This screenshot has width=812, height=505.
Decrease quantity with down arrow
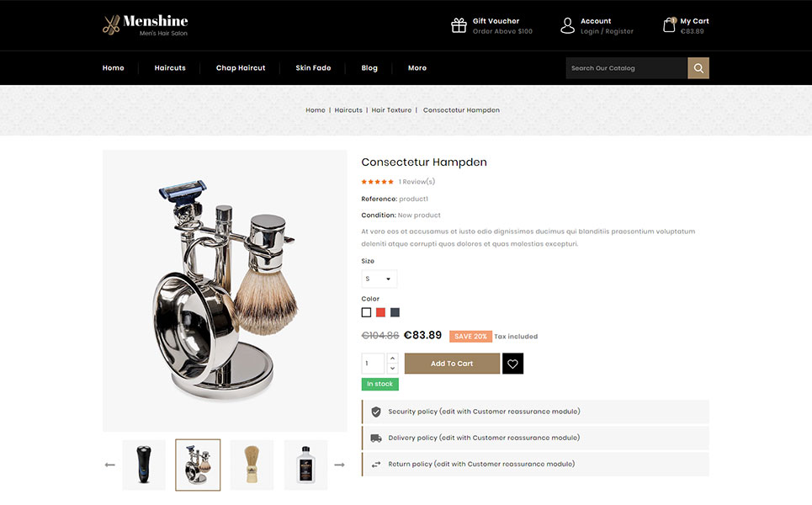coord(392,369)
